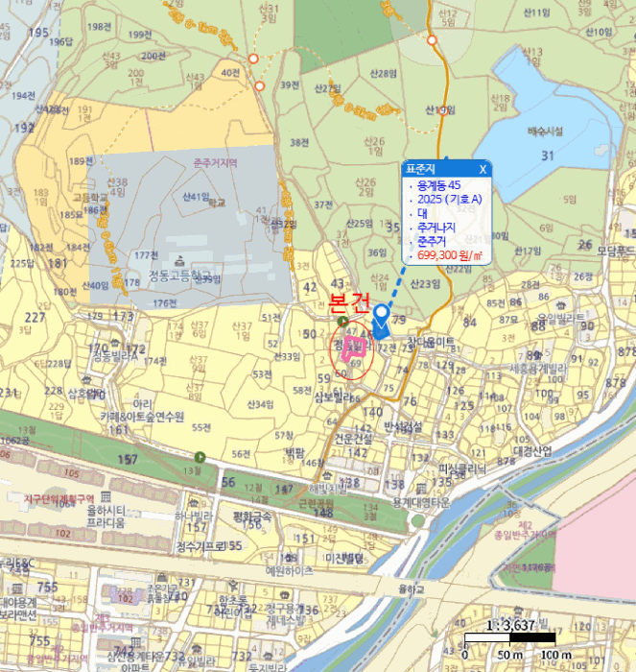The image size is (636, 672).
Task: Click the map scale bar
Action: tap(508, 637)
